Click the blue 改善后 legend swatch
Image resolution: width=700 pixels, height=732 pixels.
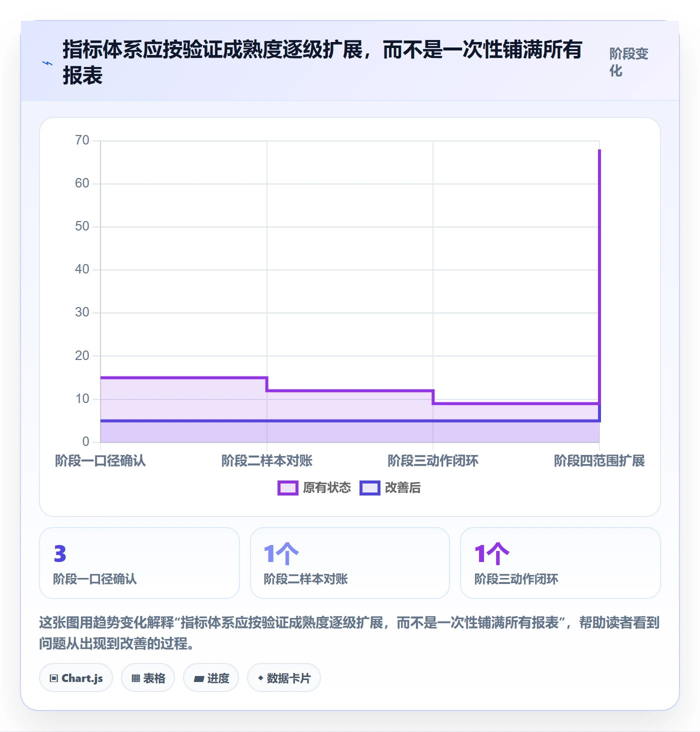point(370,488)
